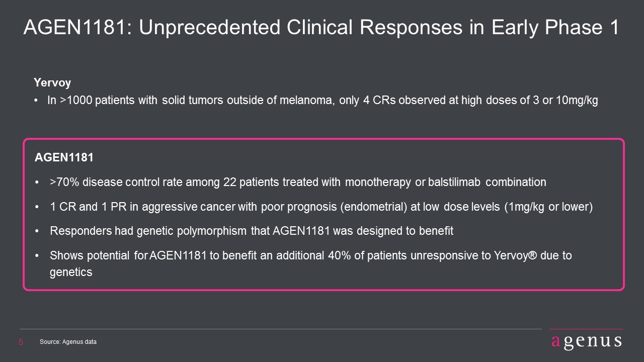Click the >70% disease control rate bullet
Viewport: 644px width, 362px height.
click(298, 183)
